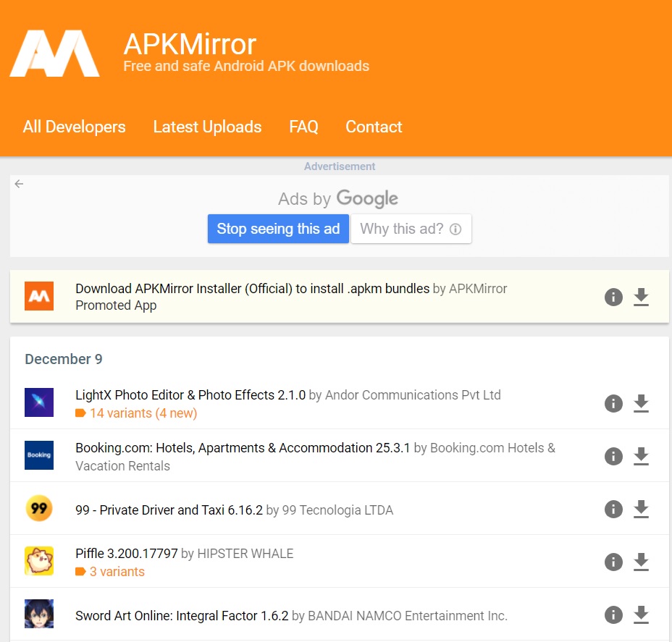
Task: Download Sword Art Online Integral Factor 1.6.2
Action: (641, 614)
